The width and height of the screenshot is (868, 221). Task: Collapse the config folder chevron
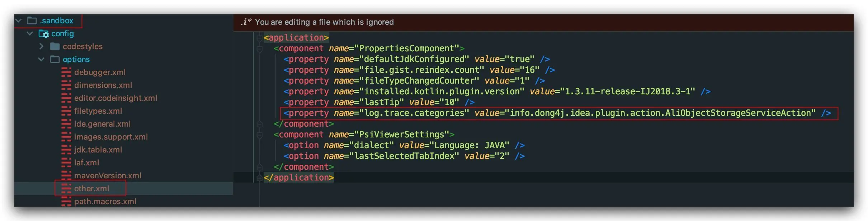point(30,34)
